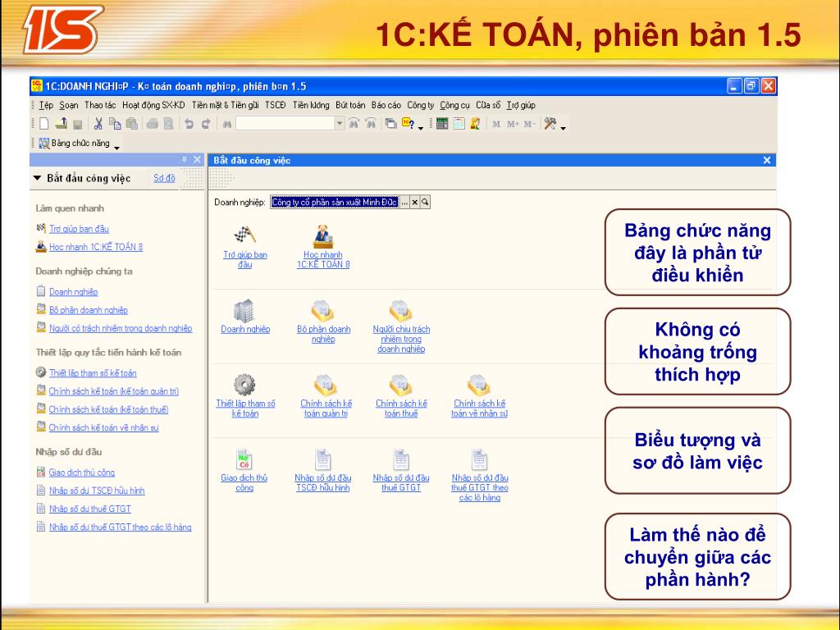Open the Calendar toolbar icon

459,124
